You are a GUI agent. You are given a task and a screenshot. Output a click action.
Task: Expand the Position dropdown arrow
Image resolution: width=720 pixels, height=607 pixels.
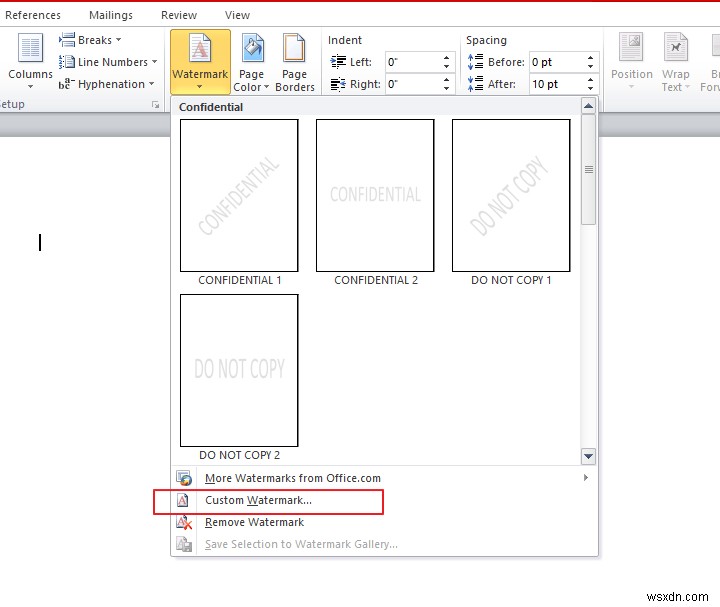tap(631, 86)
